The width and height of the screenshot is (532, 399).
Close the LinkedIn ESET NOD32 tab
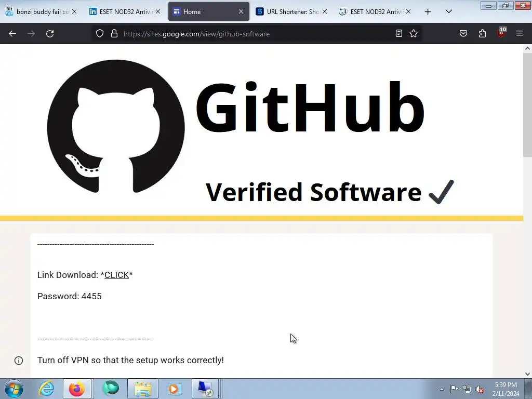point(158,11)
